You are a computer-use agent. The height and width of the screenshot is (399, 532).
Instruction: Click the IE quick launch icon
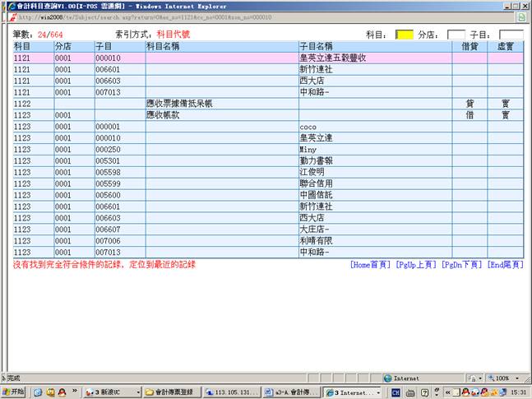37,392
